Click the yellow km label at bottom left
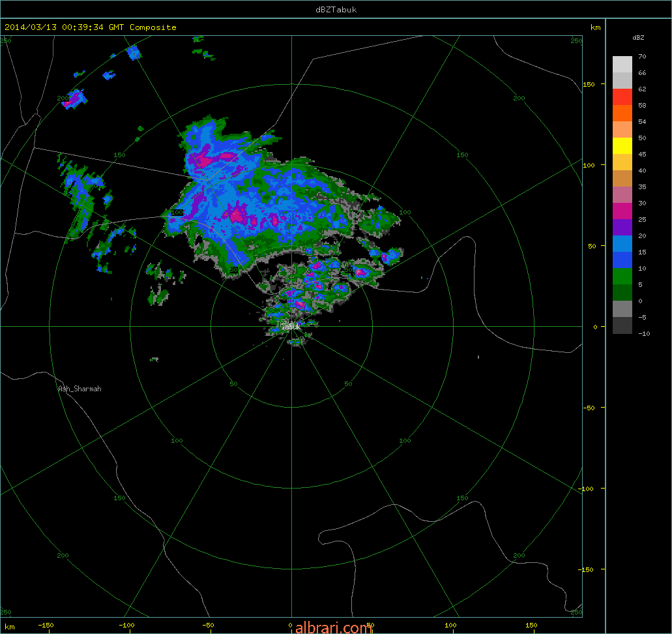 [x=9, y=627]
